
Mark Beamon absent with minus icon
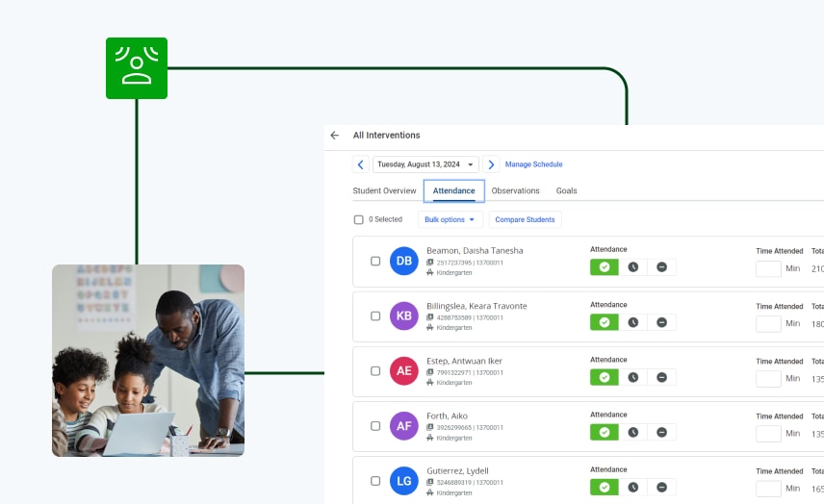coord(661,267)
